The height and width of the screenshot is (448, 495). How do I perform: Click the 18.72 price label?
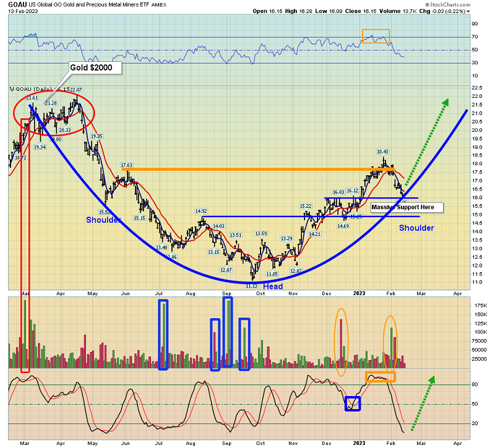(x=21, y=158)
